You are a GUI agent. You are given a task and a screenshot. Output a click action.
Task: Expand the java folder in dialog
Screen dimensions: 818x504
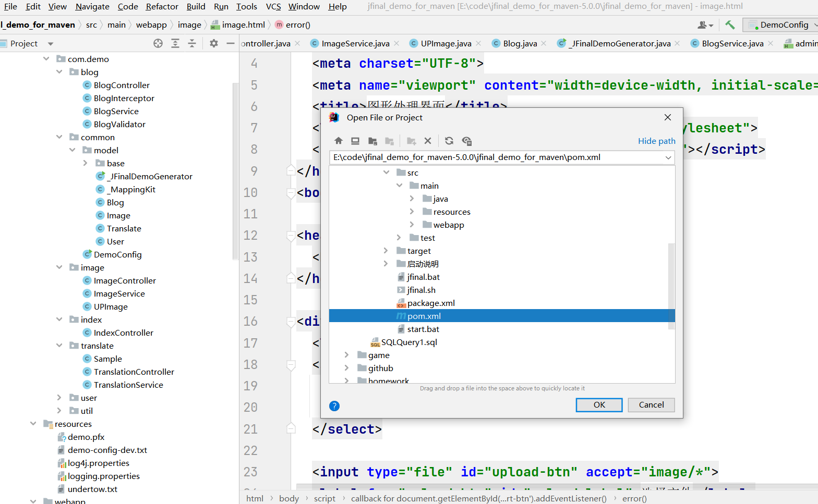pos(412,198)
